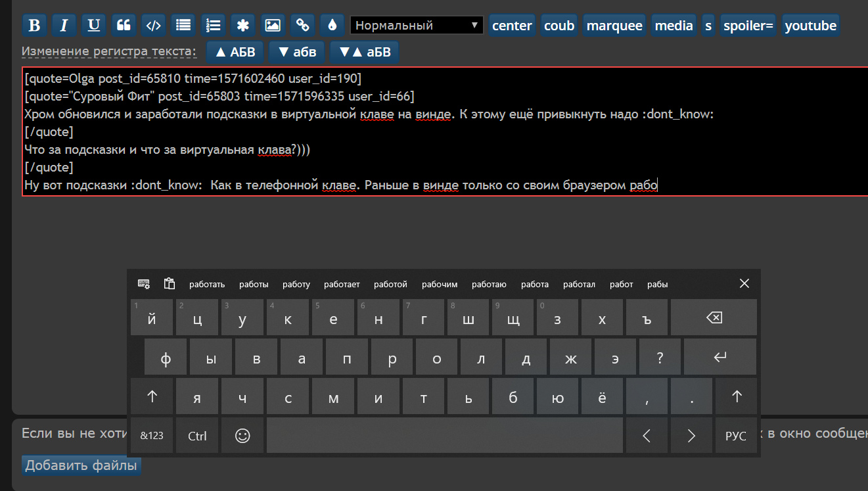Insert a URL link tag
The image size is (868, 491).
coord(303,26)
